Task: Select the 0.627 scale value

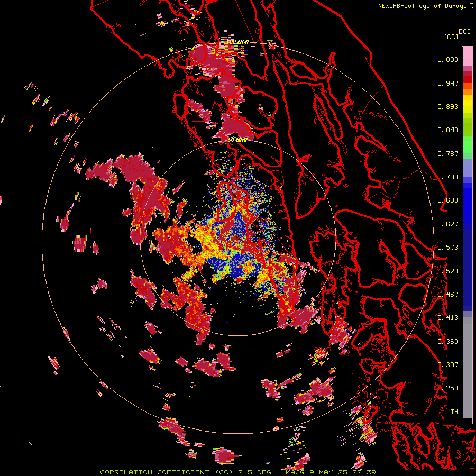Action: [x=448, y=224]
